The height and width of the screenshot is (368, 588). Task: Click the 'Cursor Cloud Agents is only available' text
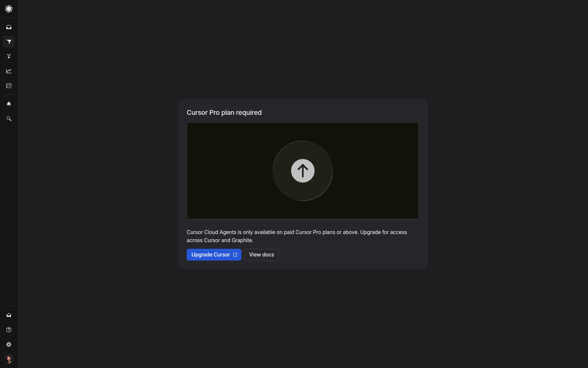pos(297,236)
